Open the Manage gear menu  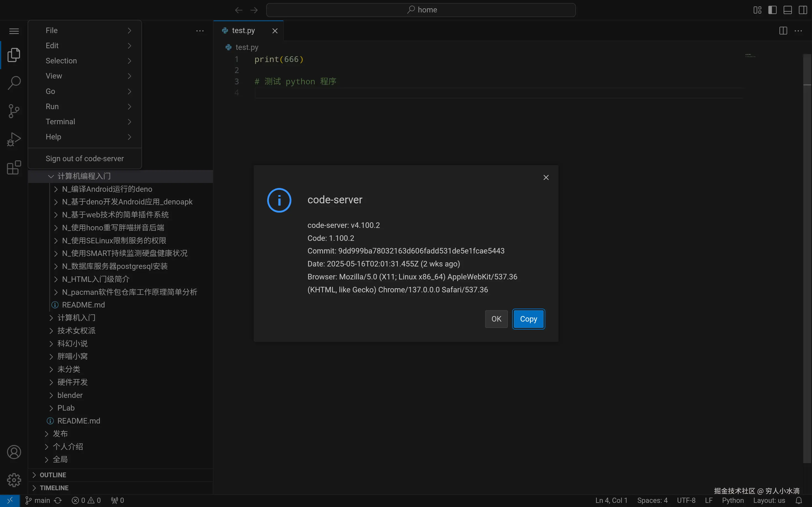point(14,480)
